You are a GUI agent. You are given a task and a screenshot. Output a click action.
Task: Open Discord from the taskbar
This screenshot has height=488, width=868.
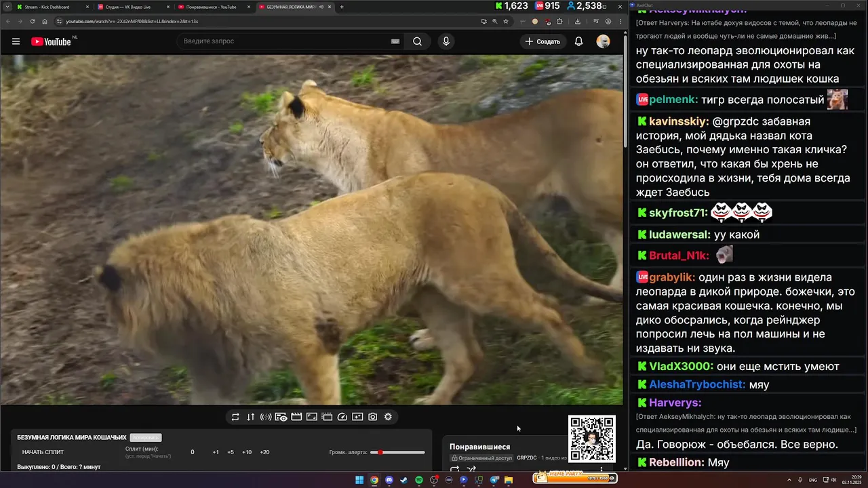tap(389, 480)
